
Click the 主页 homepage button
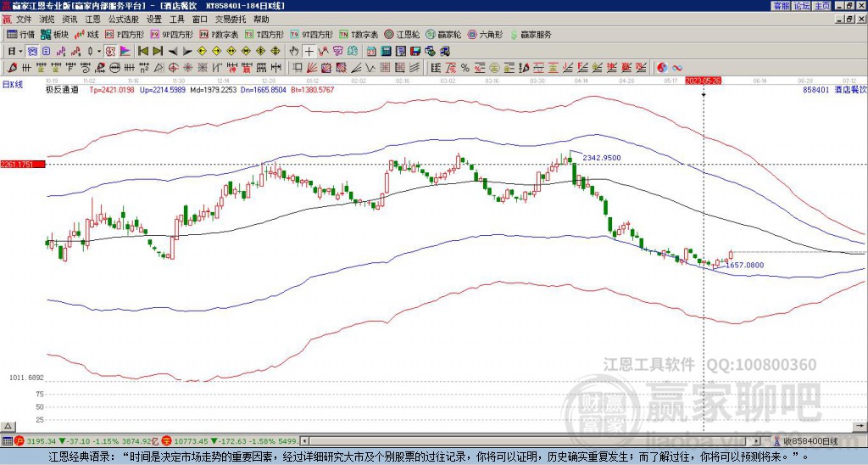point(822,6)
